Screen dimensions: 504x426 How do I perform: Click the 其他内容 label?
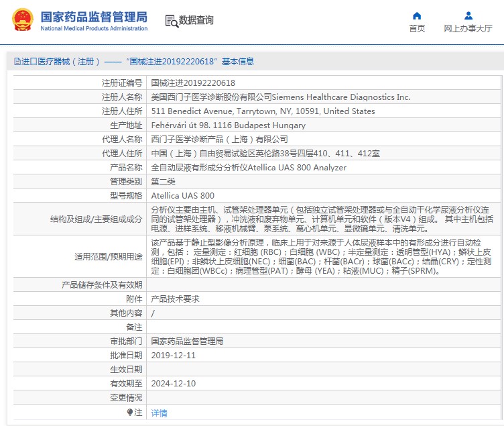pyautogui.click(x=126, y=313)
